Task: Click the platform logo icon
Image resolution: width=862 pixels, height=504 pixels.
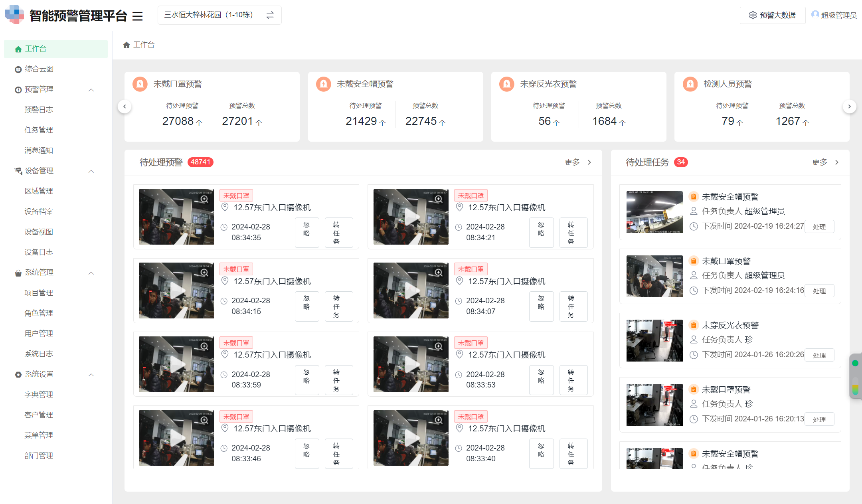Action: [x=14, y=15]
